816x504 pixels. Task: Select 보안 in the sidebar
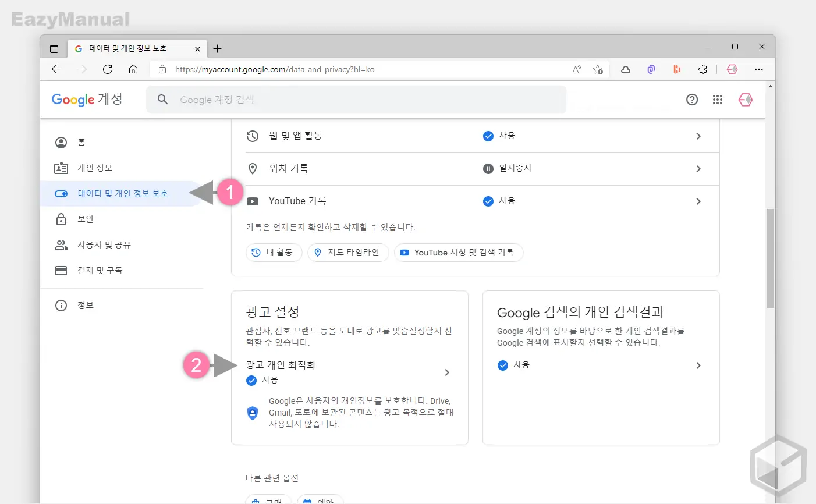121,219
